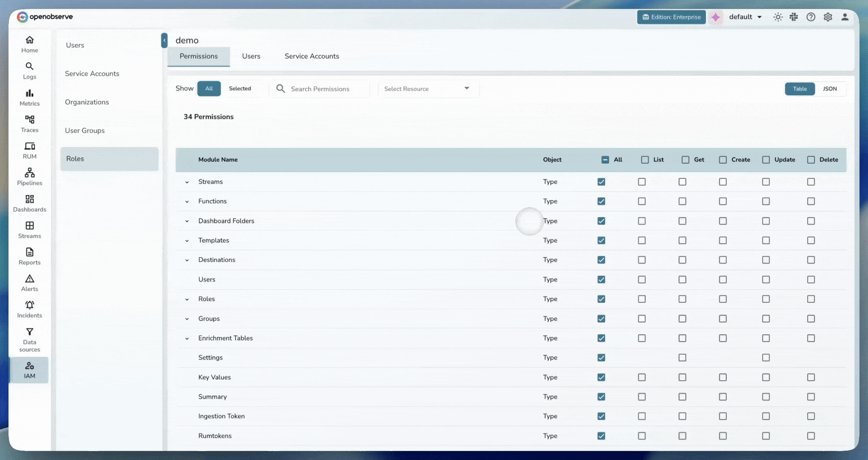Uncheck All for the Streams row

click(x=601, y=182)
